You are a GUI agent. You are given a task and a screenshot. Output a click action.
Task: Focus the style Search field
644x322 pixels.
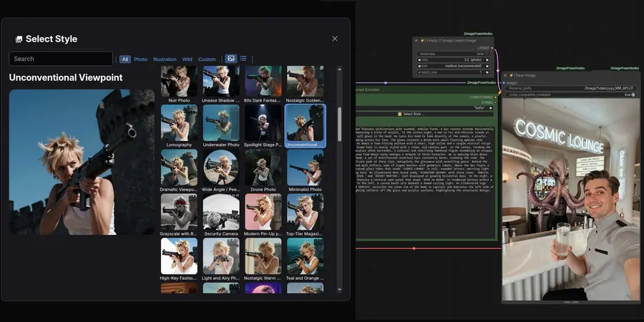coord(61,59)
